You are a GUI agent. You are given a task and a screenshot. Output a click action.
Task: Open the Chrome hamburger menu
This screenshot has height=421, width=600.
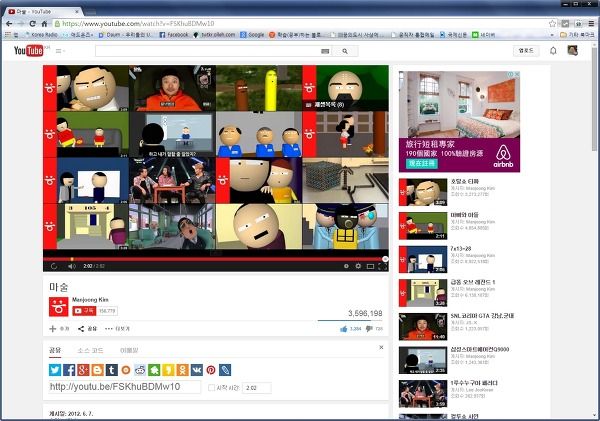click(591, 24)
